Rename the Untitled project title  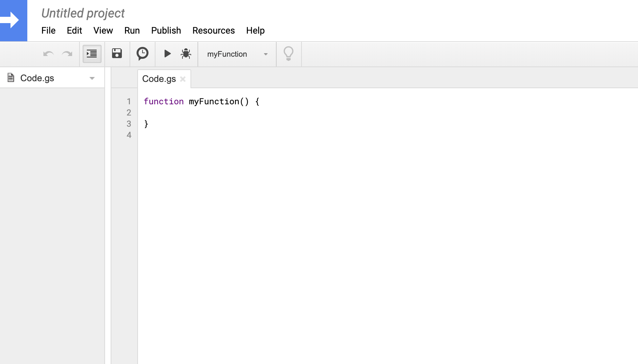(x=83, y=13)
